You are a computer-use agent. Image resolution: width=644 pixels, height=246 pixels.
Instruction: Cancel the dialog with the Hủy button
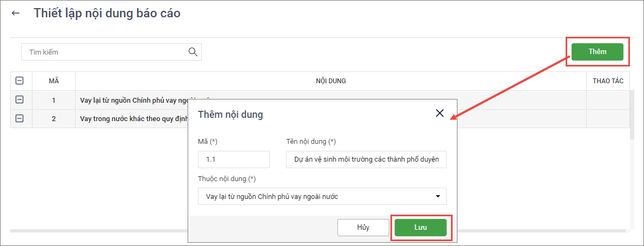click(363, 228)
